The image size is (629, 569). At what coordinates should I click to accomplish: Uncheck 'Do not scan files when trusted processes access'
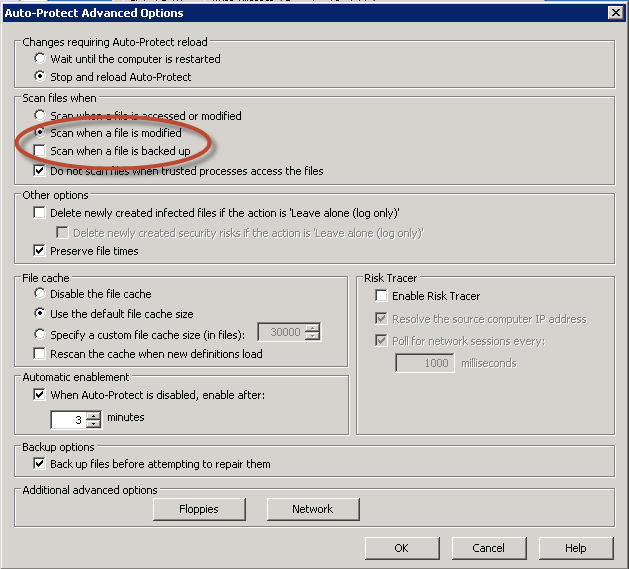tap(40, 171)
